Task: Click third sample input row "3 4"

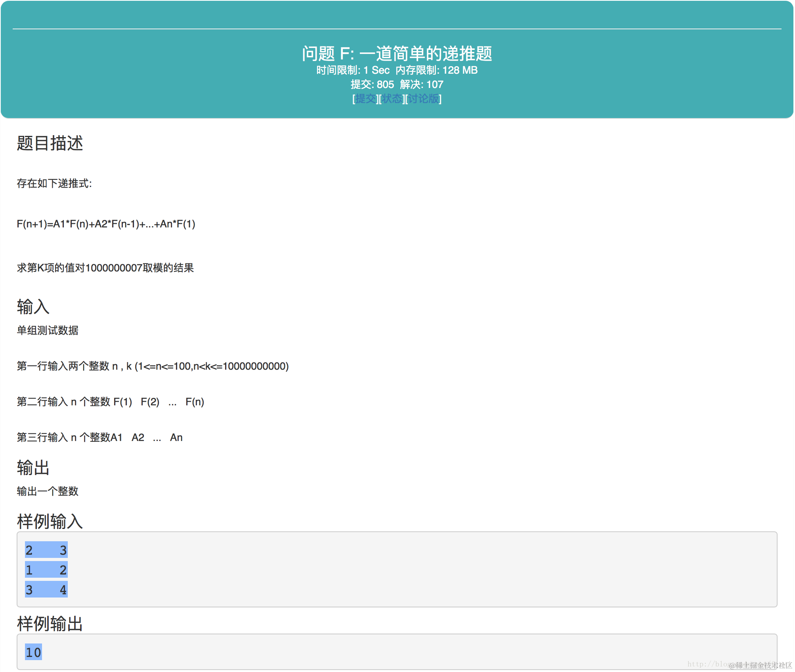Action: click(46, 590)
